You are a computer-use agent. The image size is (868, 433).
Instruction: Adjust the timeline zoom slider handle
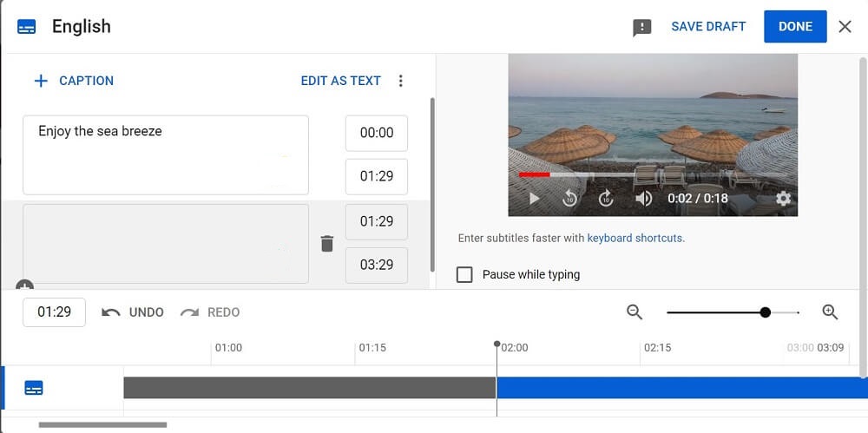(765, 312)
